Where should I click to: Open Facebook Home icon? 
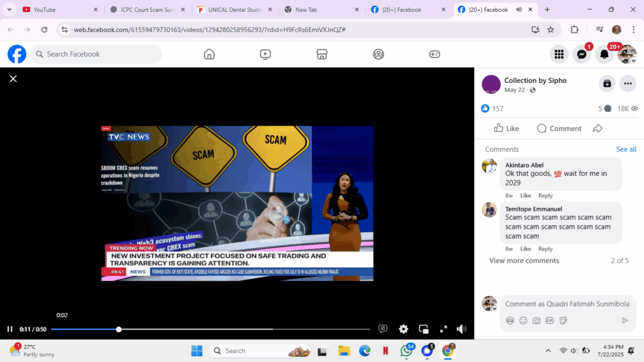pos(209,54)
